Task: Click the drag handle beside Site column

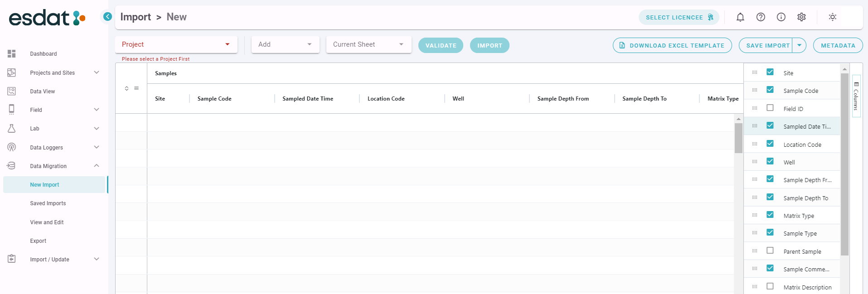Action: click(x=755, y=72)
